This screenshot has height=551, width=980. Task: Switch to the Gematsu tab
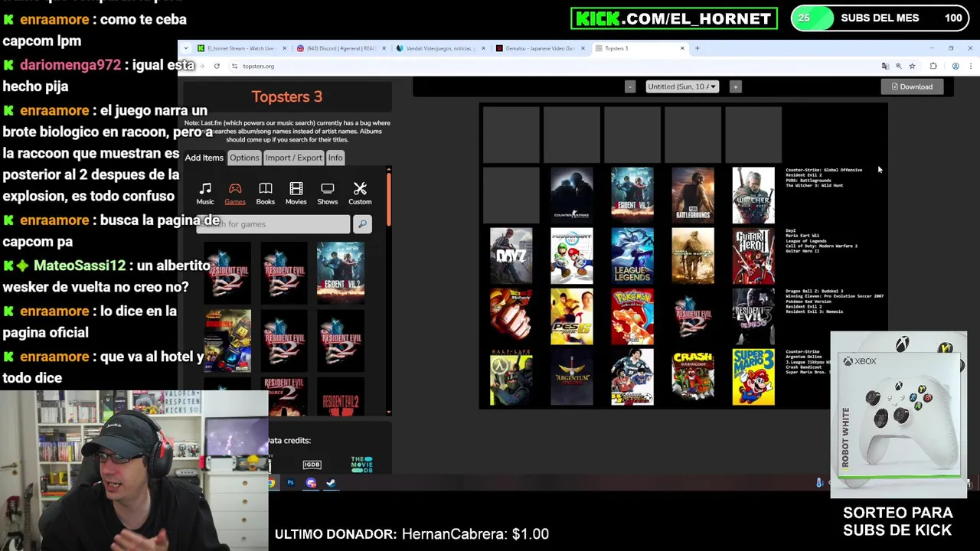[540, 48]
